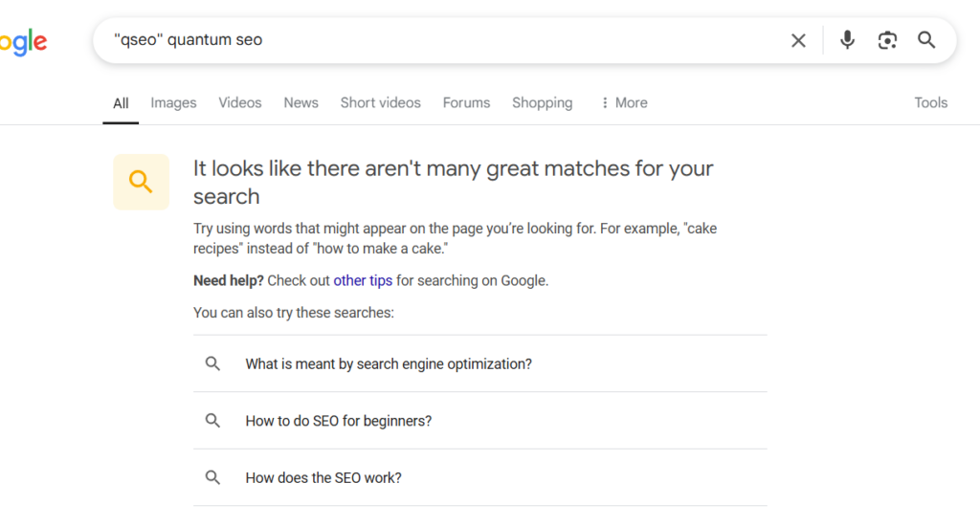Click the yellow no-results magnifier icon
Viewport: 980px width, 527px height.
pos(142,182)
